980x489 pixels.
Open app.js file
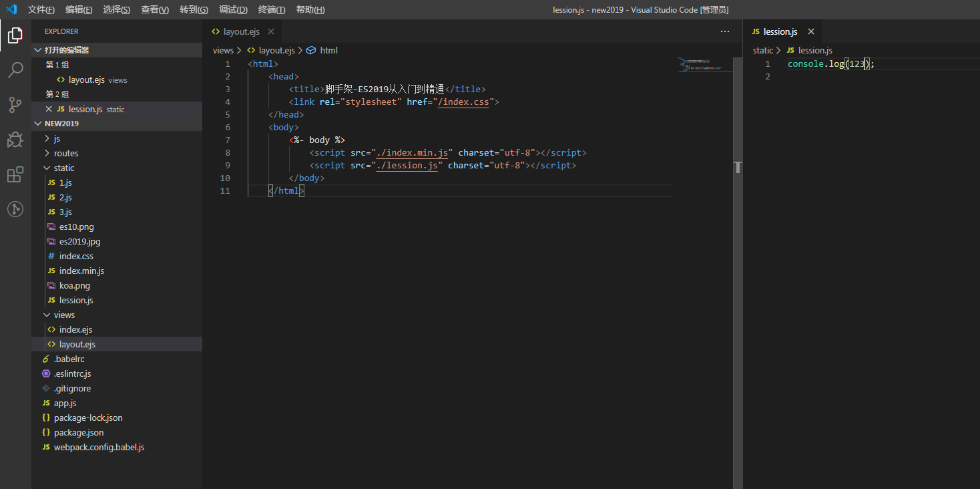click(117, 403)
